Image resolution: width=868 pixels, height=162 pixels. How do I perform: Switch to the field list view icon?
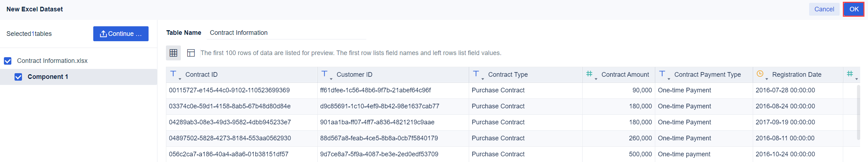(x=191, y=53)
